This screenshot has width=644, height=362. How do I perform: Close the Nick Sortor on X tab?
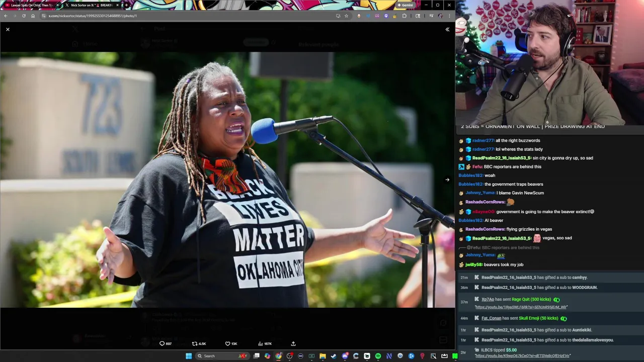pos(118,5)
